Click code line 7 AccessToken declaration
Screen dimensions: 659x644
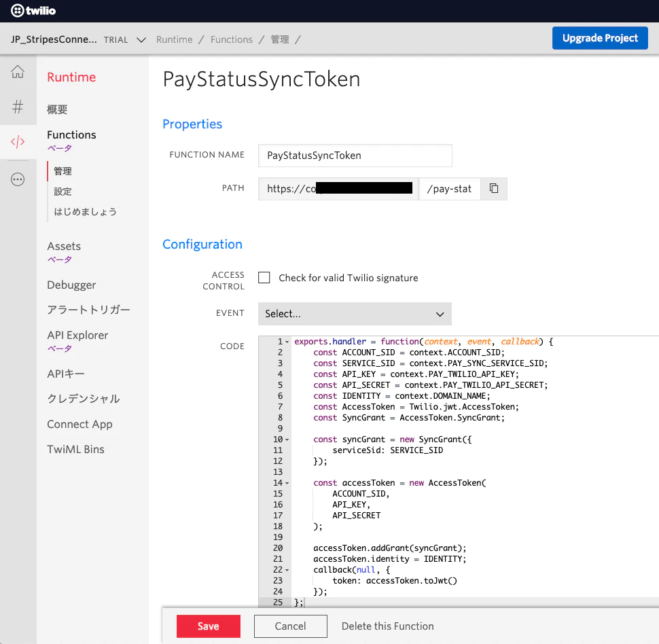416,407
